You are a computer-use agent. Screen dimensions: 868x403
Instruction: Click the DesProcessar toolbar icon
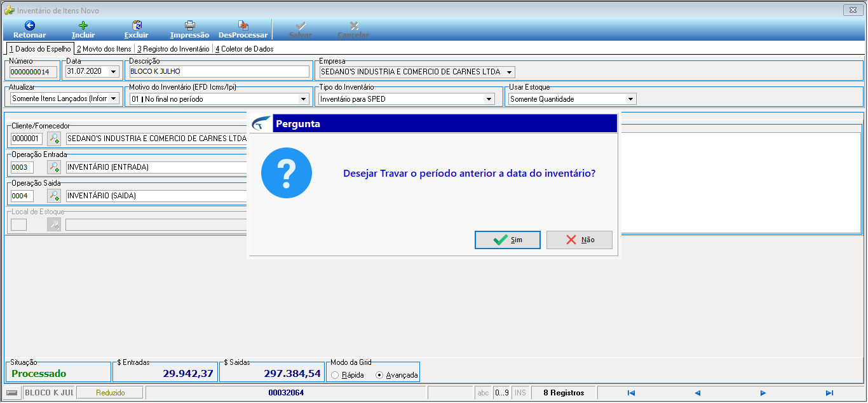(243, 25)
